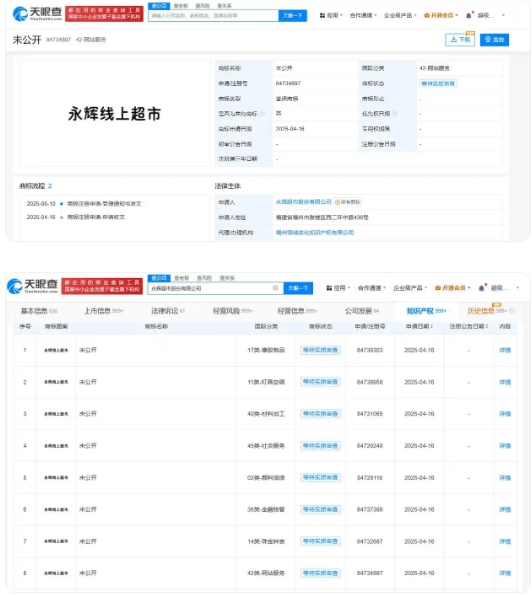The height and width of the screenshot is (595, 532).
Task: Click help icon beside 是否为共有商标
Action: tap(262, 113)
